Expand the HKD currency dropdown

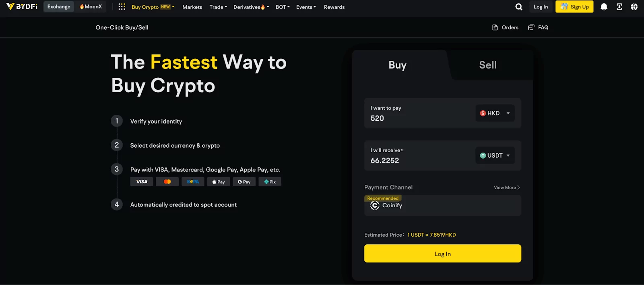pyautogui.click(x=495, y=113)
